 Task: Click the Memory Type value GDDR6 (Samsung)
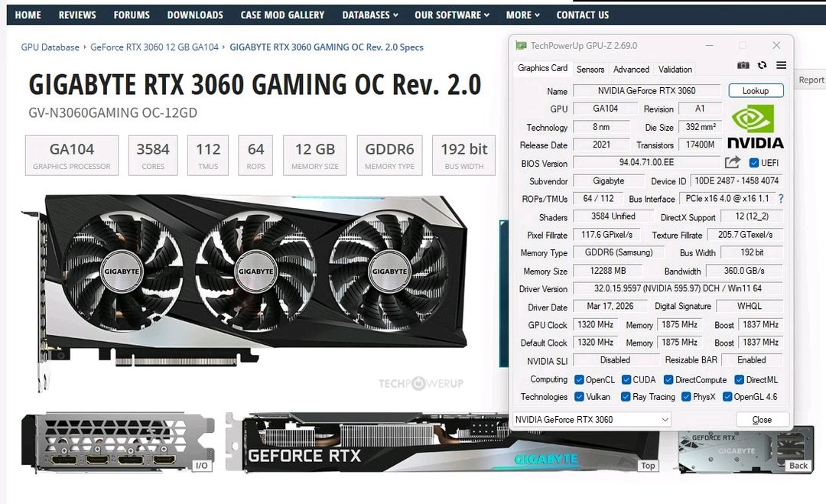(x=619, y=252)
